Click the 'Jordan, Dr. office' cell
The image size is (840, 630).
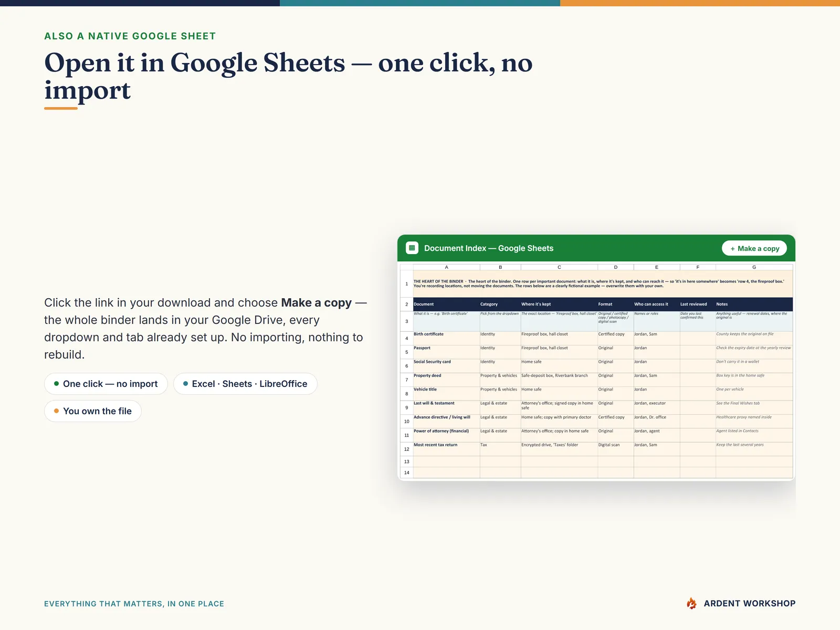tap(657, 421)
